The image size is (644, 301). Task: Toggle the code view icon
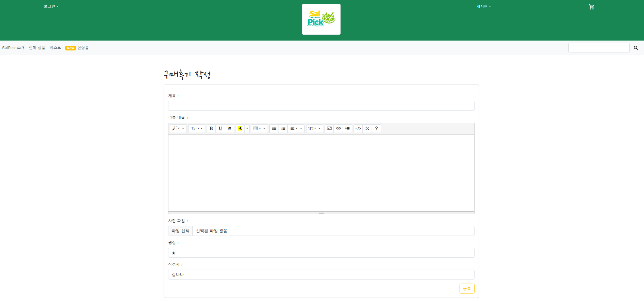(x=358, y=129)
